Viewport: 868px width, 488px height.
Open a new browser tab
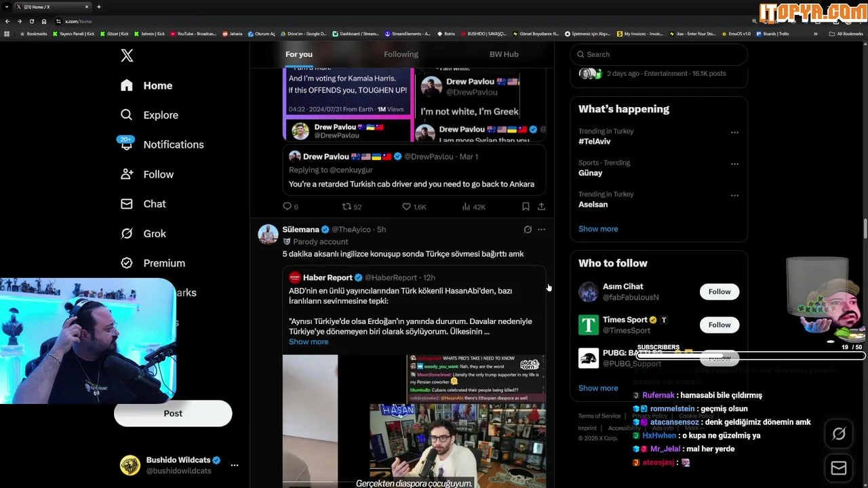tap(99, 7)
